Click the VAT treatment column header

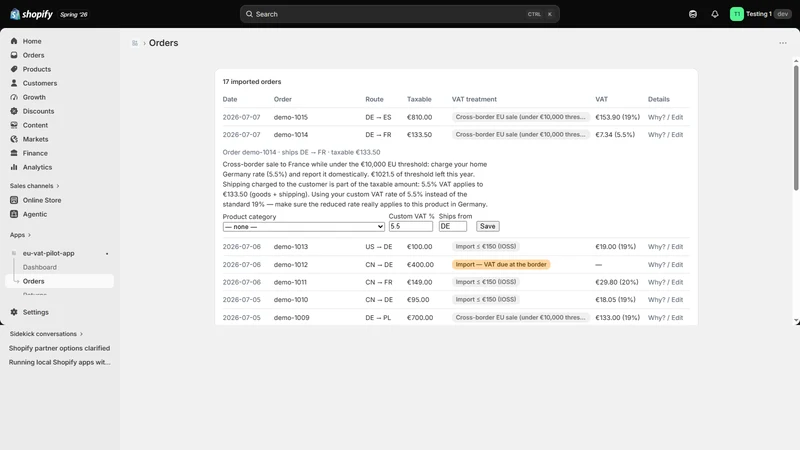tap(474, 99)
